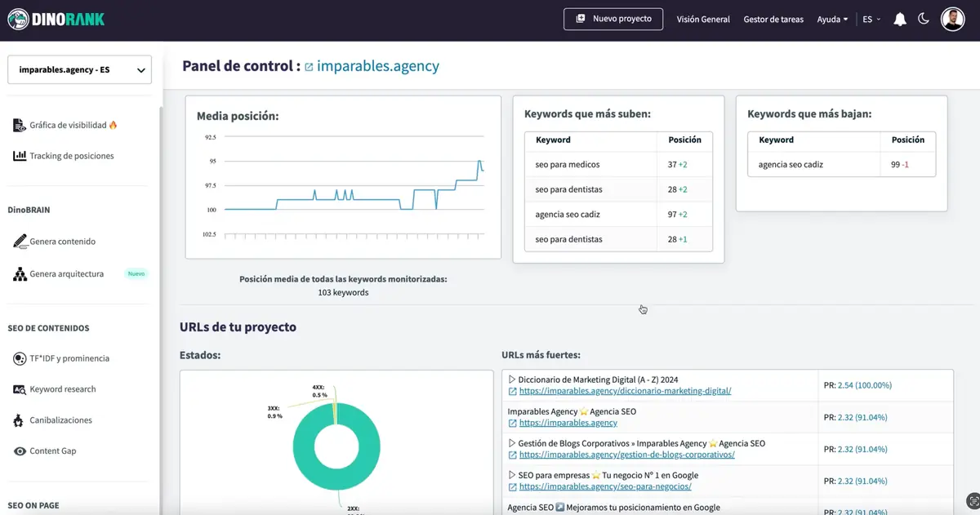Click the 'seo para medicos' keyword cell
The width and height of the screenshot is (980, 515).
(x=590, y=164)
